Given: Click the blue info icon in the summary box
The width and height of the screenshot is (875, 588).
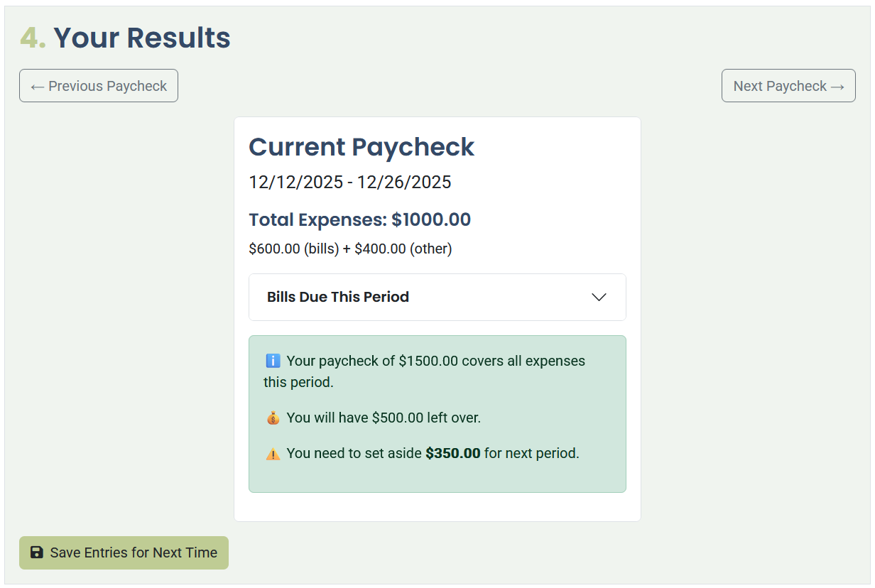Looking at the screenshot, I should pos(273,361).
